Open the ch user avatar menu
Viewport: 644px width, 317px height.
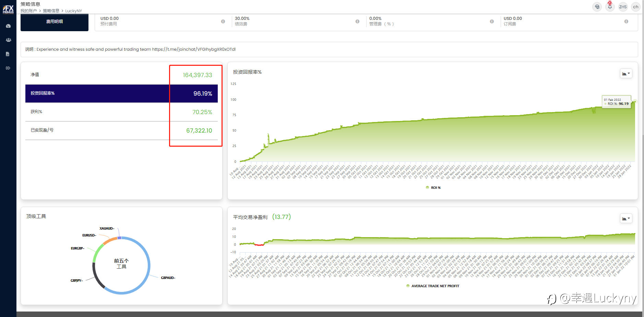[x=636, y=7]
